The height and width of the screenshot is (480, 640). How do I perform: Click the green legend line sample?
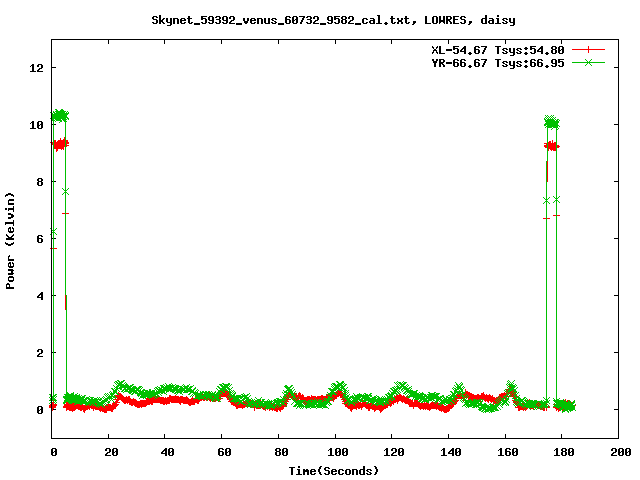click(x=588, y=62)
